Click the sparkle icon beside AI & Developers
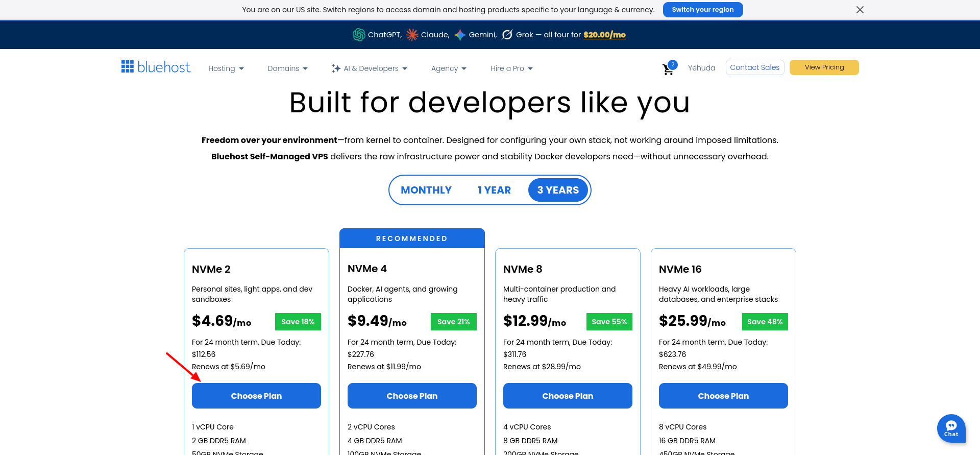This screenshot has width=980, height=455. click(x=336, y=68)
